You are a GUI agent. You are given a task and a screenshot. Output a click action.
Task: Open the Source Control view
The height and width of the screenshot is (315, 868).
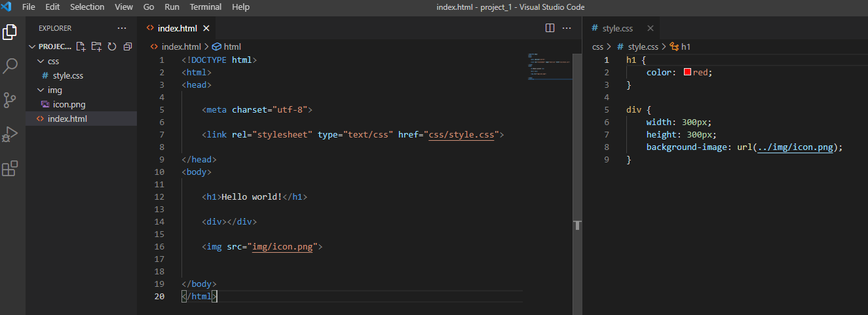10,100
